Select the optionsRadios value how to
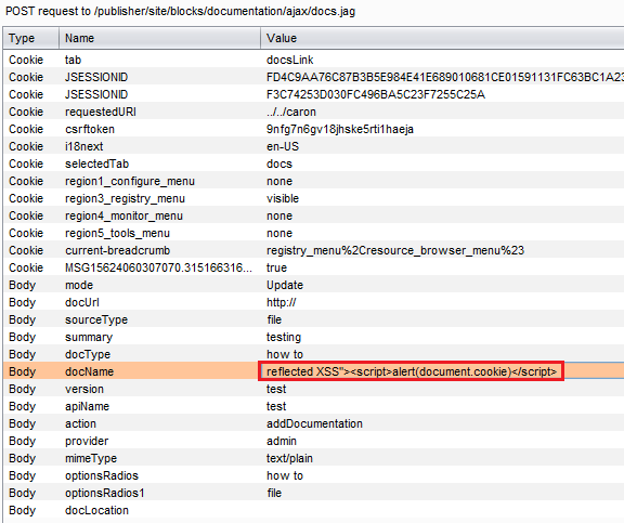Image resolution: width=624 pixels, height=523 pixels. pos(285,476)
